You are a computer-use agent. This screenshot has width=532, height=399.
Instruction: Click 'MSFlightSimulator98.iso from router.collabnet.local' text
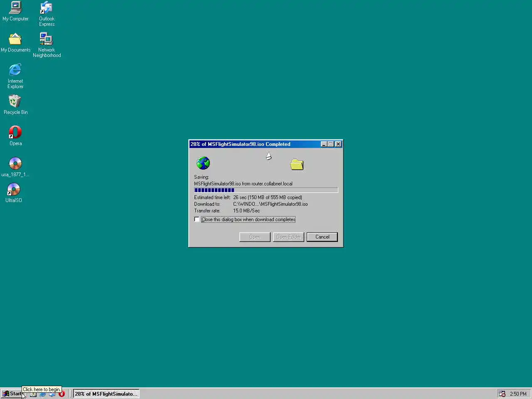[243, 184]
